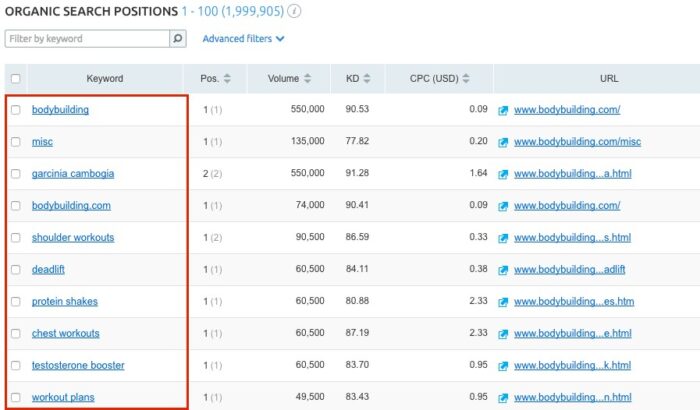Open the misc keyword link
The width and height of the screenshot is (700, 410).
tap(42, 142)
